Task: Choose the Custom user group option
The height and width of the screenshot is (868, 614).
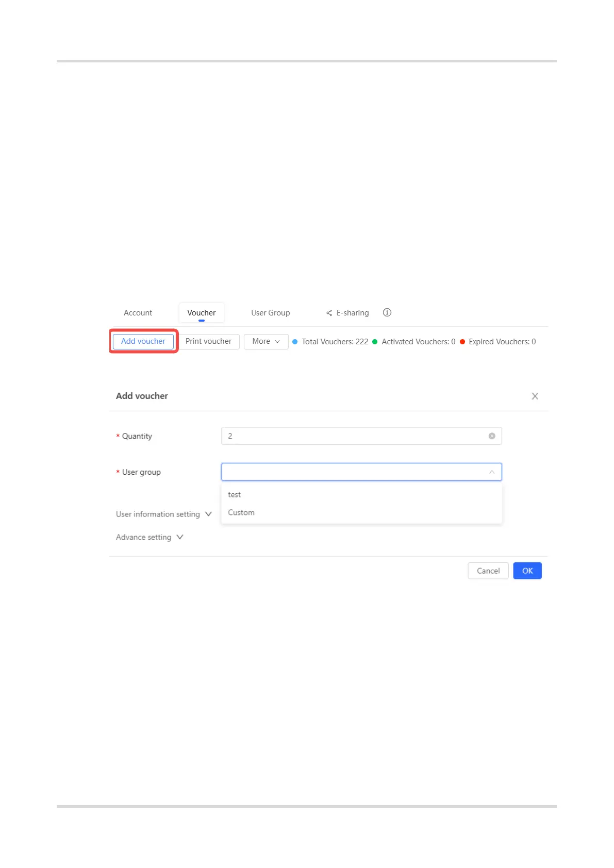Action: [241, 512]
